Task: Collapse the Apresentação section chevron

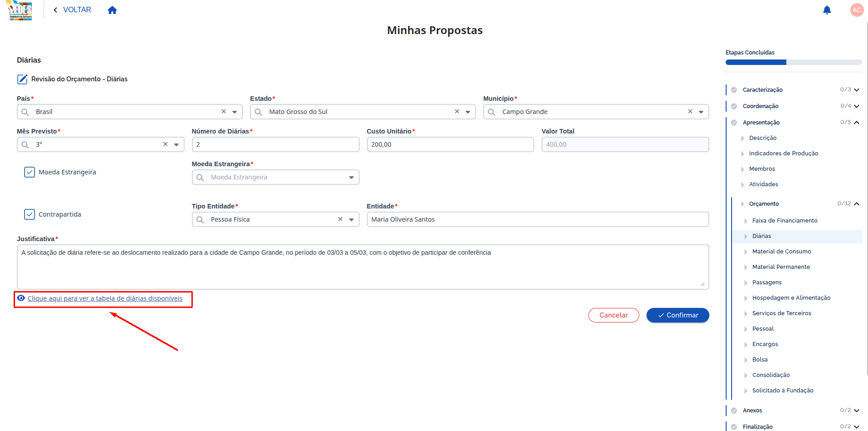Action: tap(857, 123)
